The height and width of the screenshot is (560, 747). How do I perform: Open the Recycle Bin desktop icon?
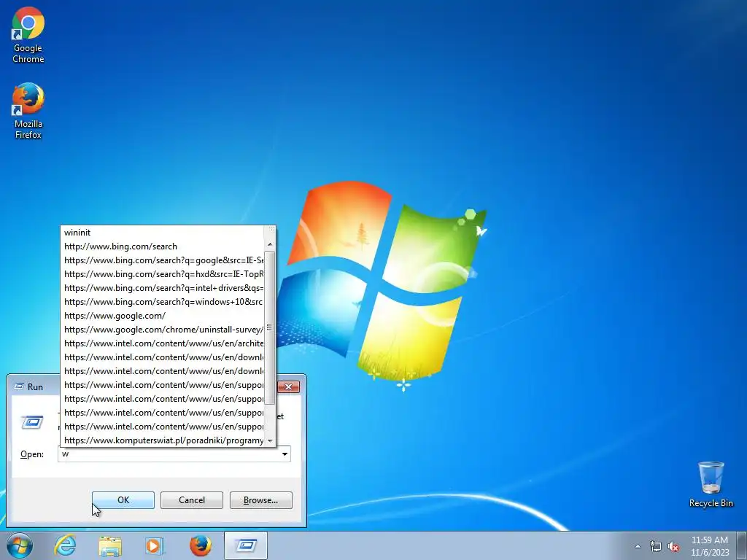coord(711,484)
